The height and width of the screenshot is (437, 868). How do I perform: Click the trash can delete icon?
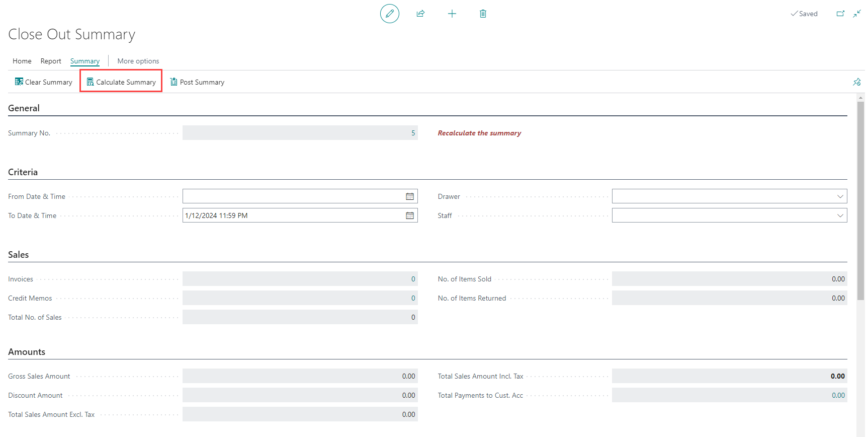[483, 14]
